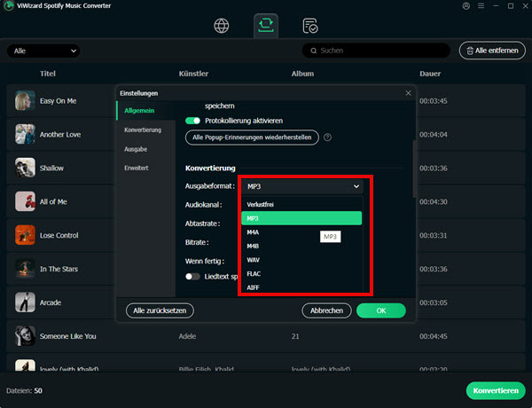This screenshot has width=532, height=408.
Task: Select FLAC format option
Action: click(x=301, y=274)
